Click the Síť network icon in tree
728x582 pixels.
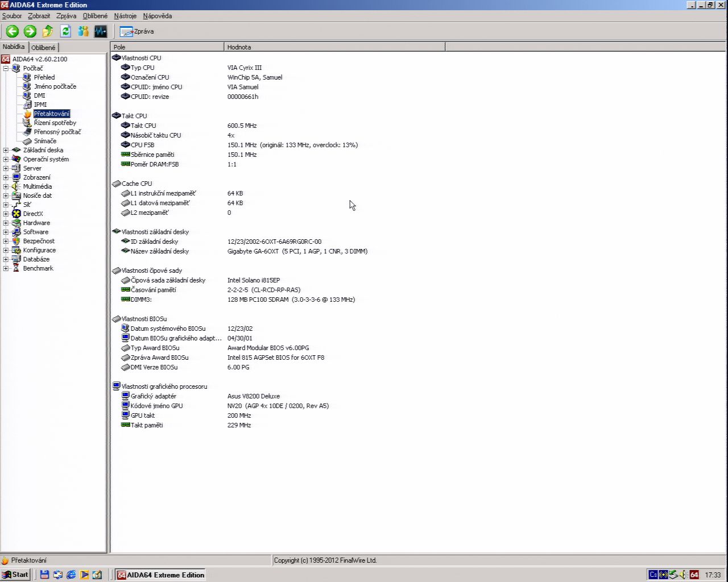tap(16, 205)
